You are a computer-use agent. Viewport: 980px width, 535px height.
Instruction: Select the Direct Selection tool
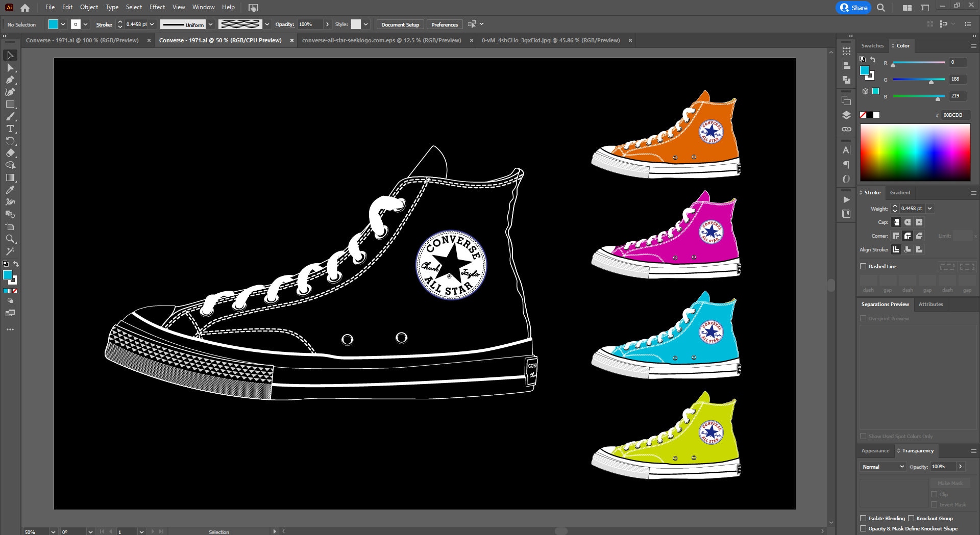[x=10, y=67]
